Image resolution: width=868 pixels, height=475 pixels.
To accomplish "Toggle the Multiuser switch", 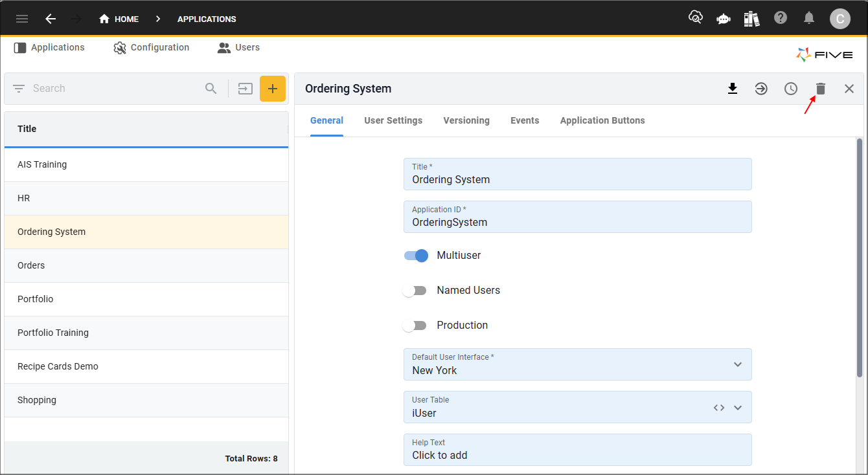I will tap(416, 256).
